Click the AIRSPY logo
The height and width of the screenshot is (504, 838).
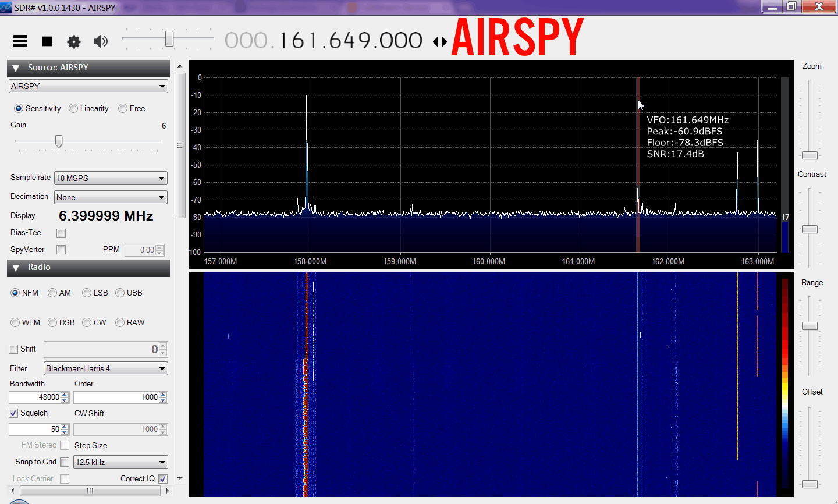click(x=517, y=38)
